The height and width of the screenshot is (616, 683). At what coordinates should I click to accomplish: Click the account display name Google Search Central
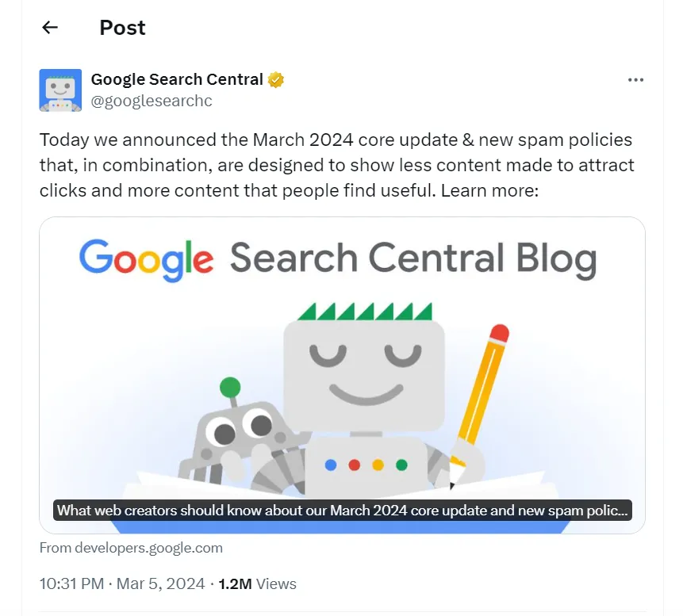coord(176,78)
